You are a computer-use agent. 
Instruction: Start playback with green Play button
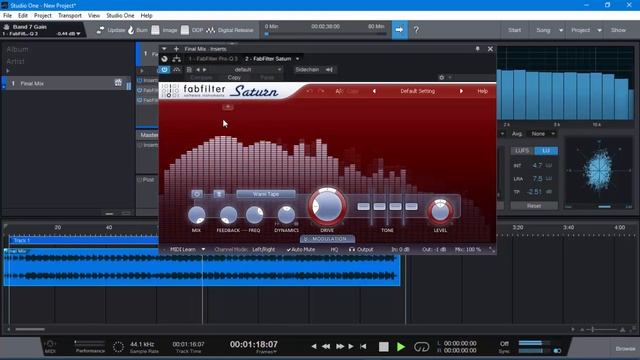click(401, 347)
